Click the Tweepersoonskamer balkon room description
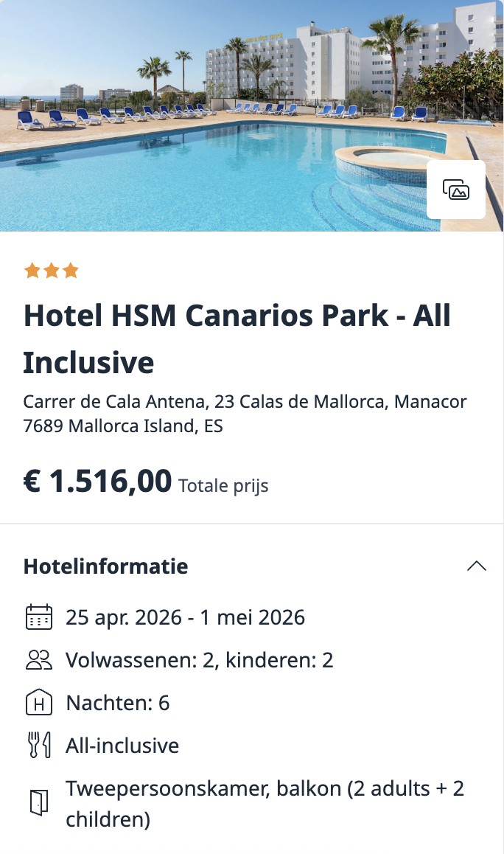Viewport: 504px width, 854px height. pos(264,788)
